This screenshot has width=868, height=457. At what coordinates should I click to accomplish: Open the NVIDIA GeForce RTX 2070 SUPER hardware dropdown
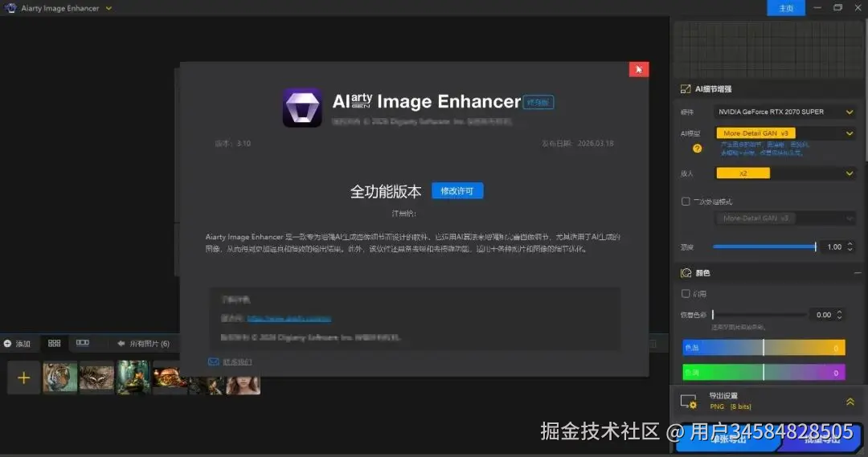785,112
